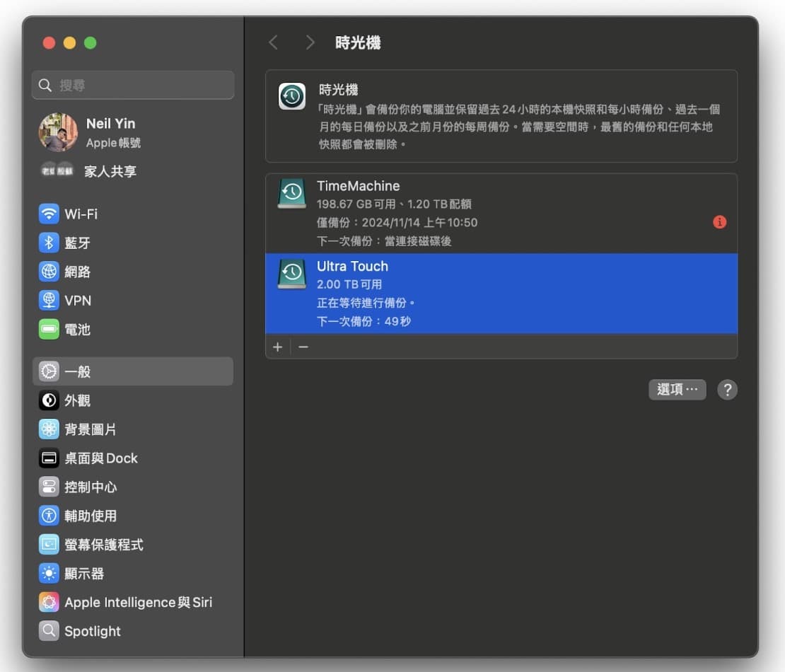
Task: Click 正在等待進行備份 status text
Action: click(x=366, y=303)
